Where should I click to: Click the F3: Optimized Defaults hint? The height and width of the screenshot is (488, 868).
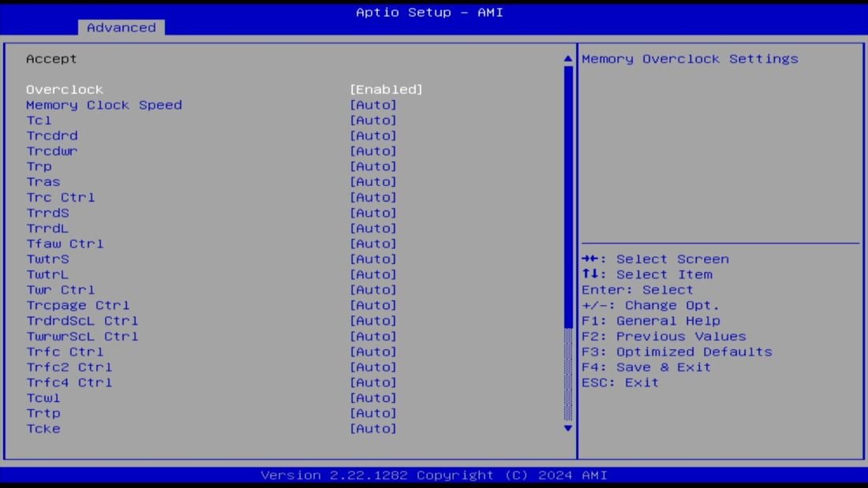[x=677, y=352]
